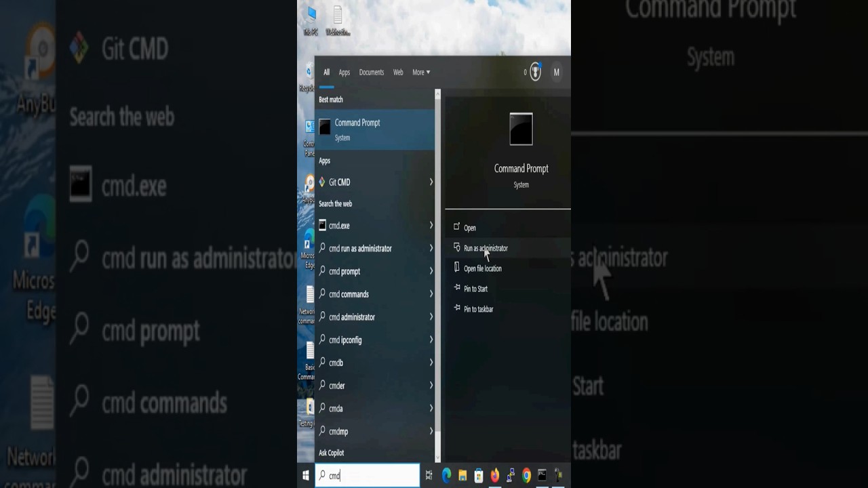This screenshot has height=488, width=868.
Task: Click the results list scroll-up arrow
Action: click(438, 94)
